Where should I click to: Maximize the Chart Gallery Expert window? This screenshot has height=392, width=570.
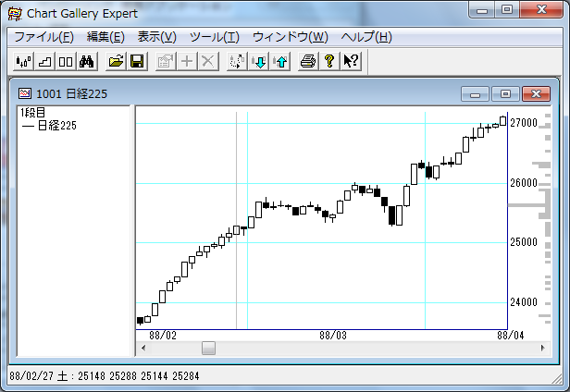507,9
